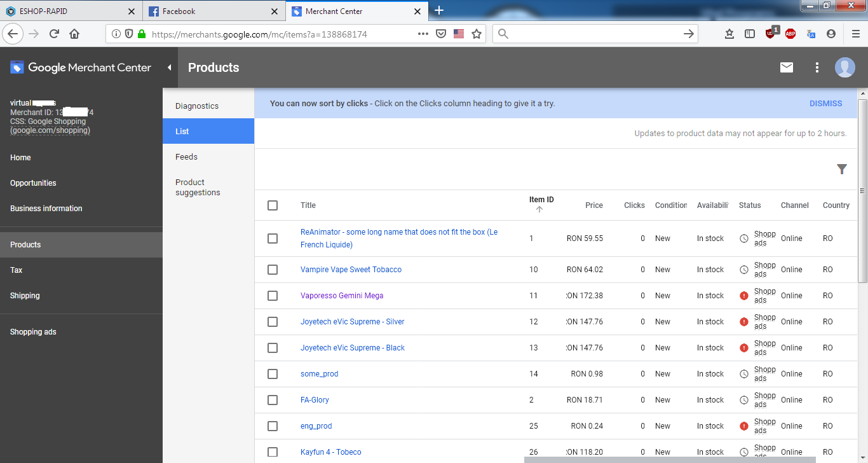Click the red error icon for Joyetech eVic Supreme Black
This screenshot has width=868, height=463.
click(x=744, y=348)
